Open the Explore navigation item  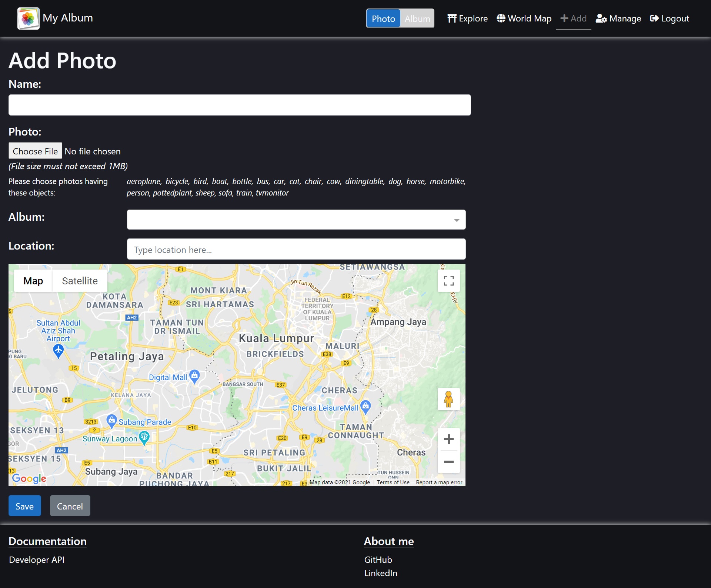[467, 19]
